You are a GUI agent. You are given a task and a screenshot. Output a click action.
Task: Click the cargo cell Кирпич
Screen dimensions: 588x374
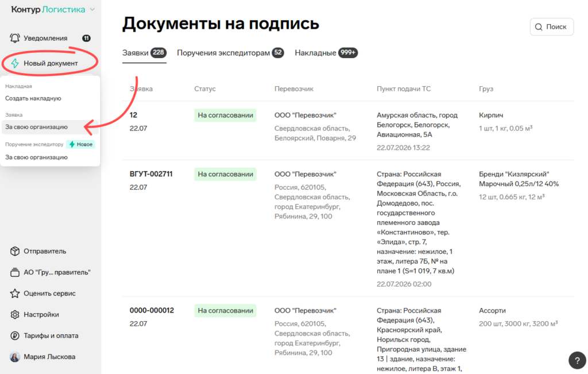click(x=491, y=115)
